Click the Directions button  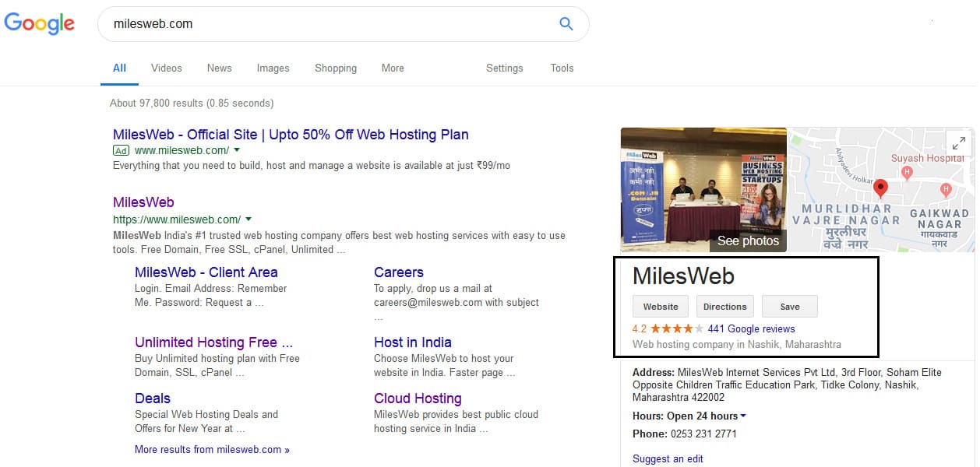(725, 307)
